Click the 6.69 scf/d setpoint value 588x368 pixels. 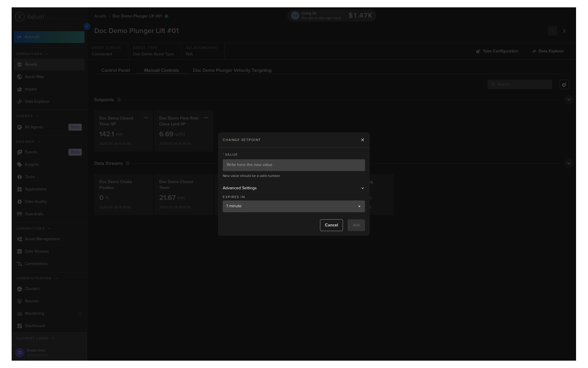(172, 134)
